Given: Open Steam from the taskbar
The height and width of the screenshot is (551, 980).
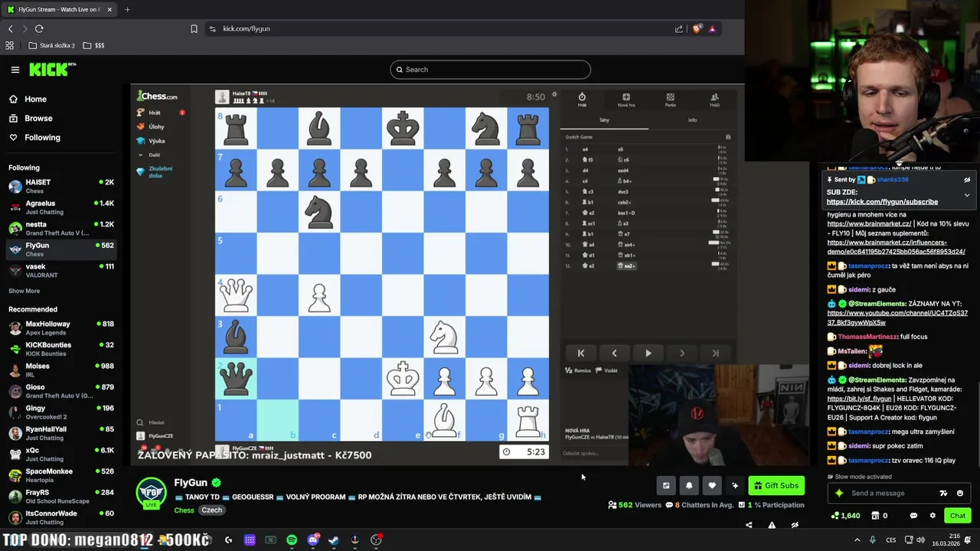Looking at the screenshot, I should pyautogui.click(x=334, y=540).
